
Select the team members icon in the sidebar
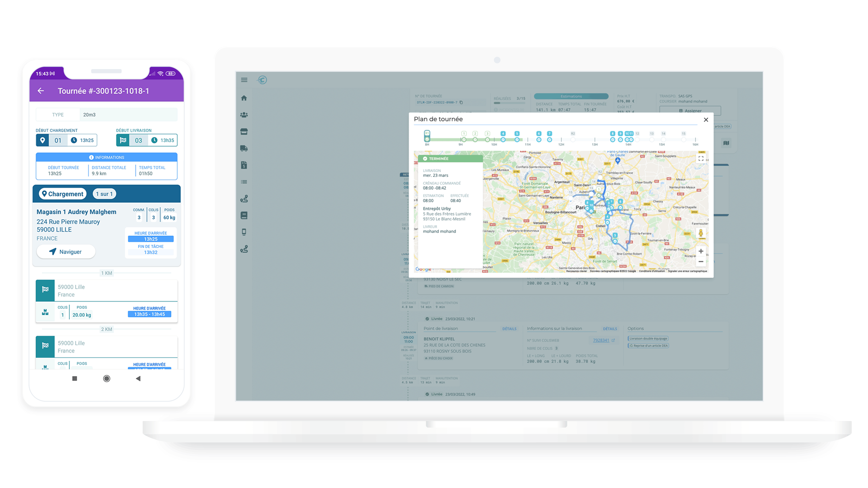244,114
